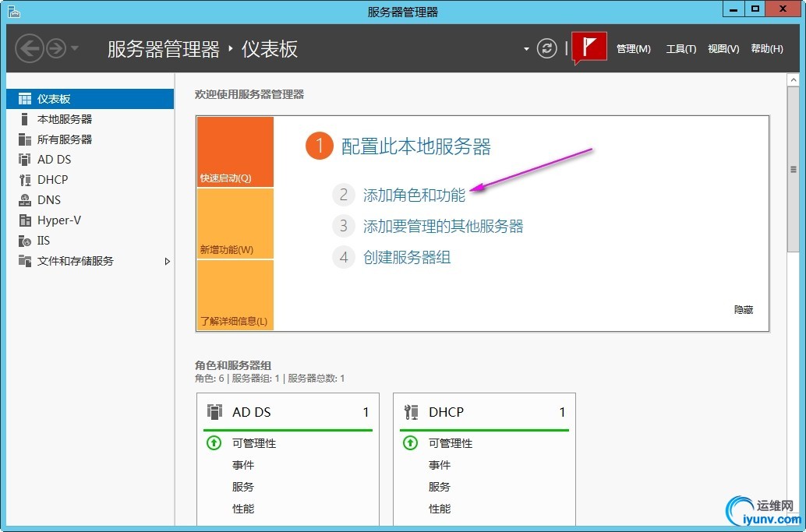Screen dimensions: 806x532
Task: Select the 了解详细信息(L) tile
Action: (x=235, y=294)
